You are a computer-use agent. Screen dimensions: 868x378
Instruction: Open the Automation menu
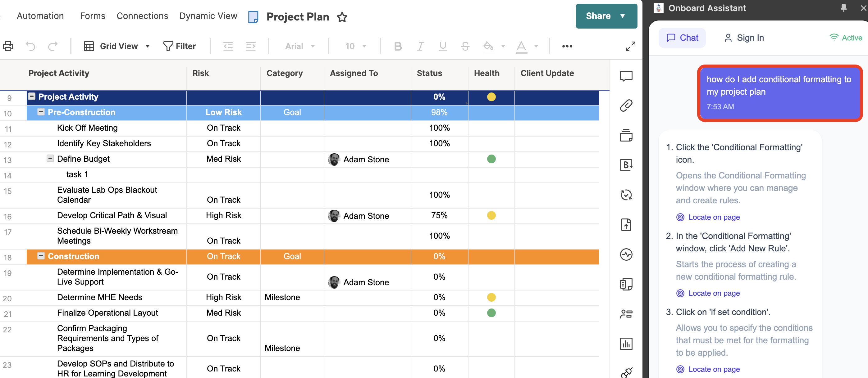click(40, 16)
